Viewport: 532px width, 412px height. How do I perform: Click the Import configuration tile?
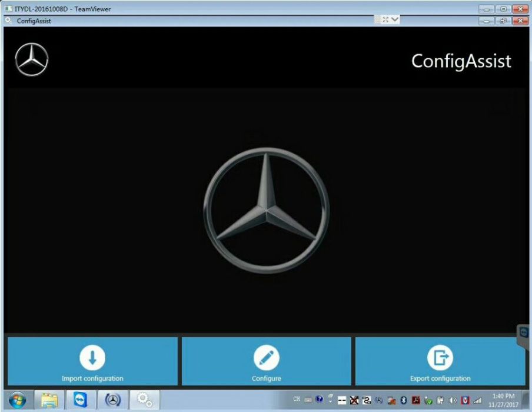[92, 361]
